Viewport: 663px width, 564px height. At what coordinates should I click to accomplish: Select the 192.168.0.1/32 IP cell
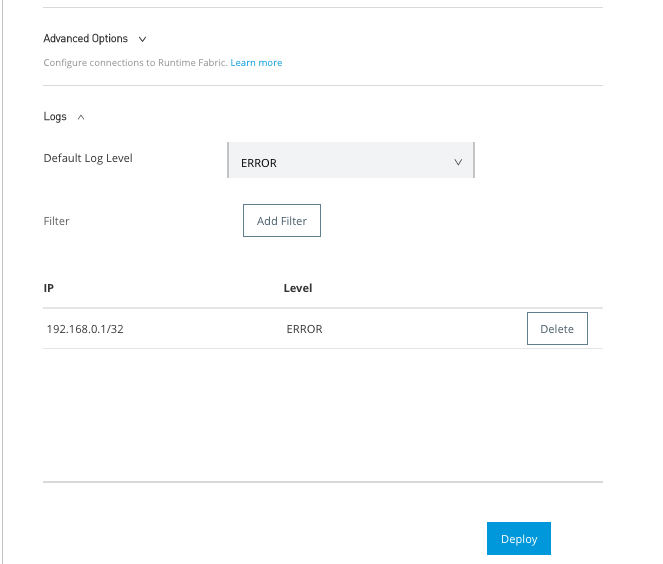(x=85, y=329)
